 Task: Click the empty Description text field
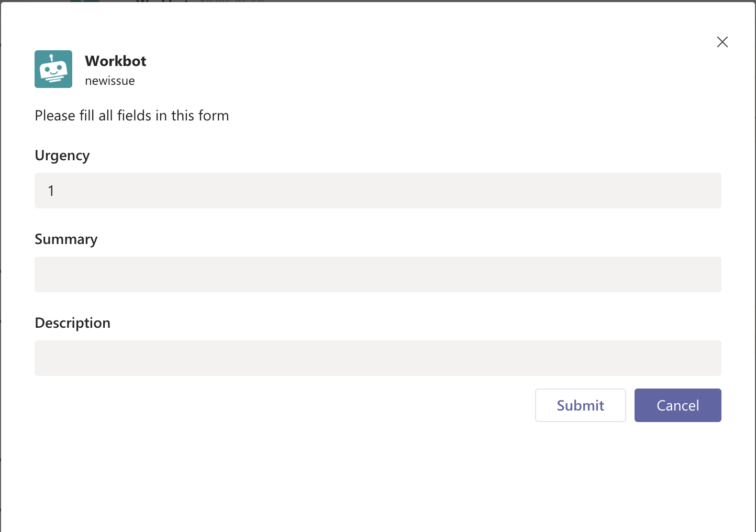(x=378, y=358)
